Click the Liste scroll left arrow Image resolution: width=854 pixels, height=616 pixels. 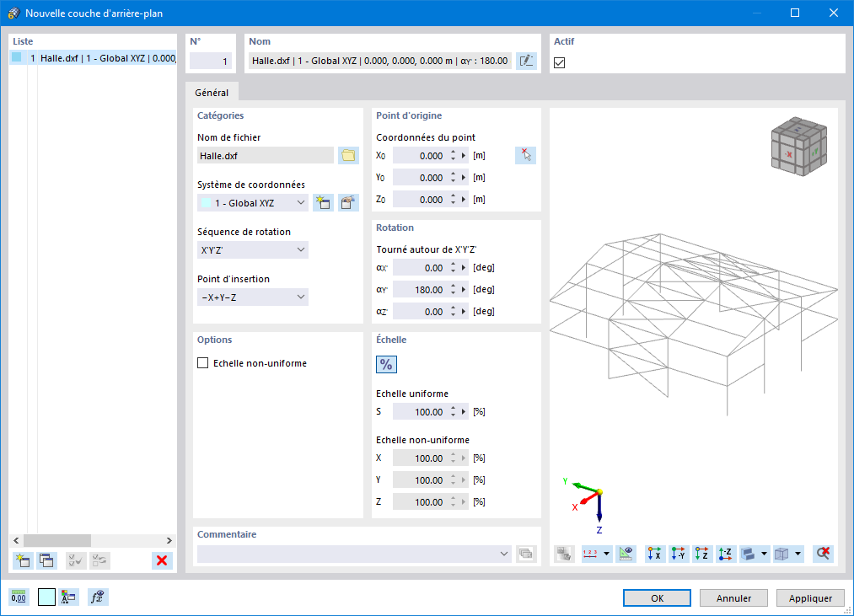click(16, 540)
